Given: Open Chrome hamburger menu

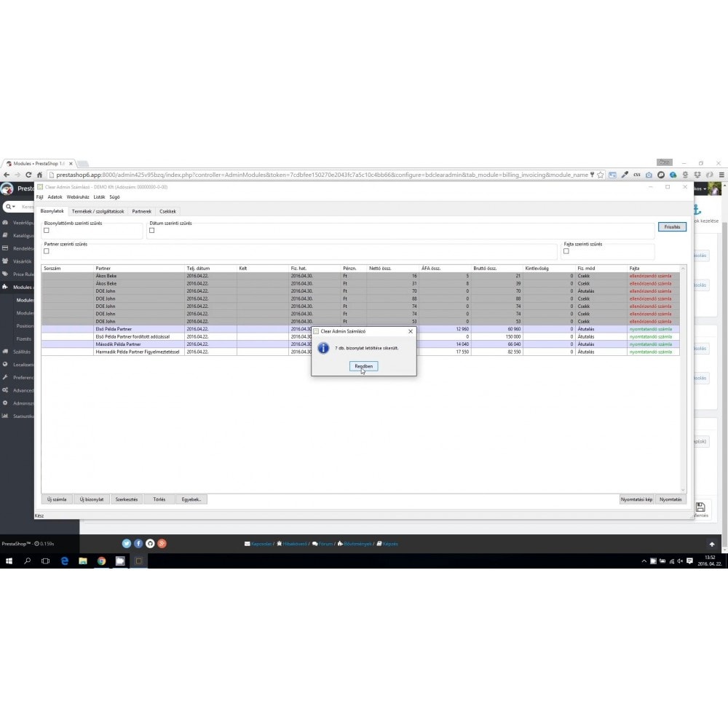Looking at the screenshot, I should 721,175.
